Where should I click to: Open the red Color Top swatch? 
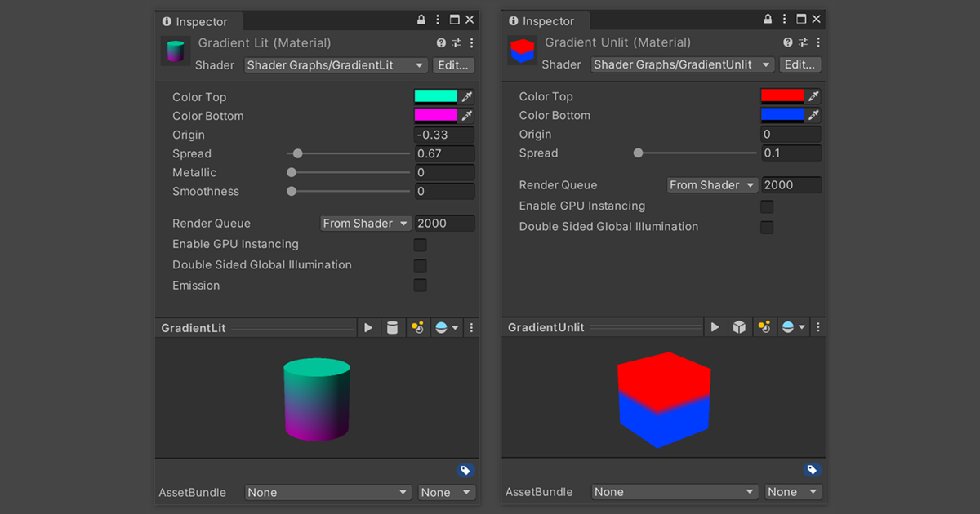[782, 96]
